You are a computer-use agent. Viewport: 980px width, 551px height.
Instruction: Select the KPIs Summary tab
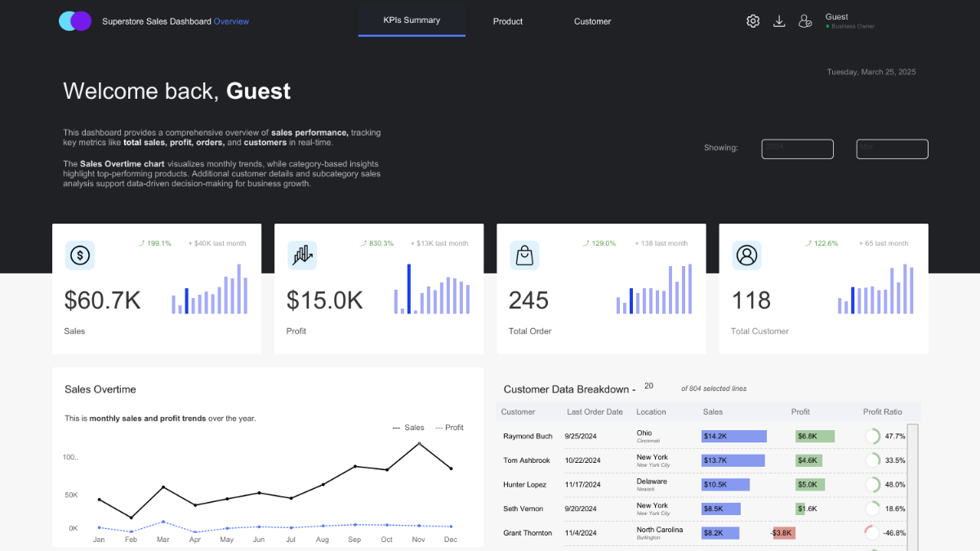pyautogui.click(x=412, y=20)
